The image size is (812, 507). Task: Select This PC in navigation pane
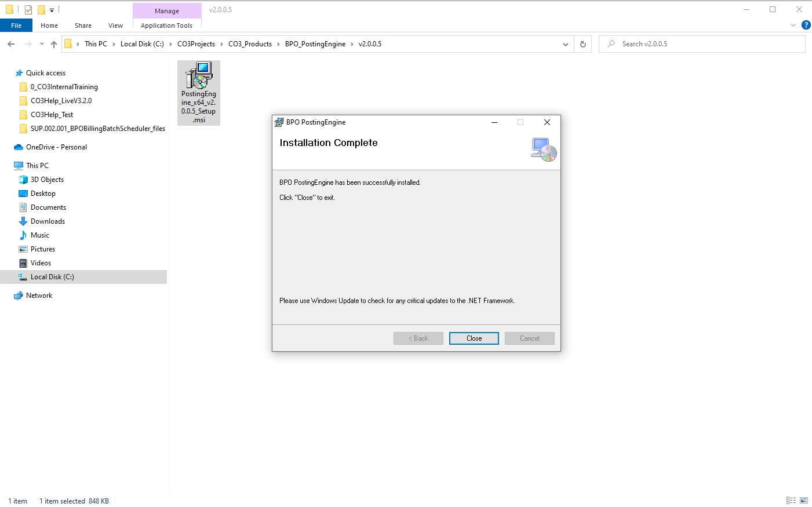pyautogui.click(x=37, y=166)
